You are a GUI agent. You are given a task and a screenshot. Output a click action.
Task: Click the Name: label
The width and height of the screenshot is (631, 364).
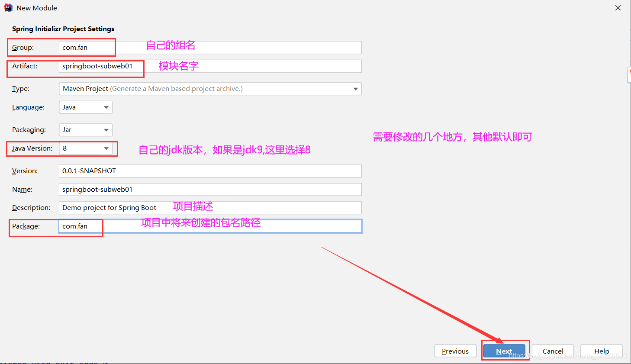23,190
